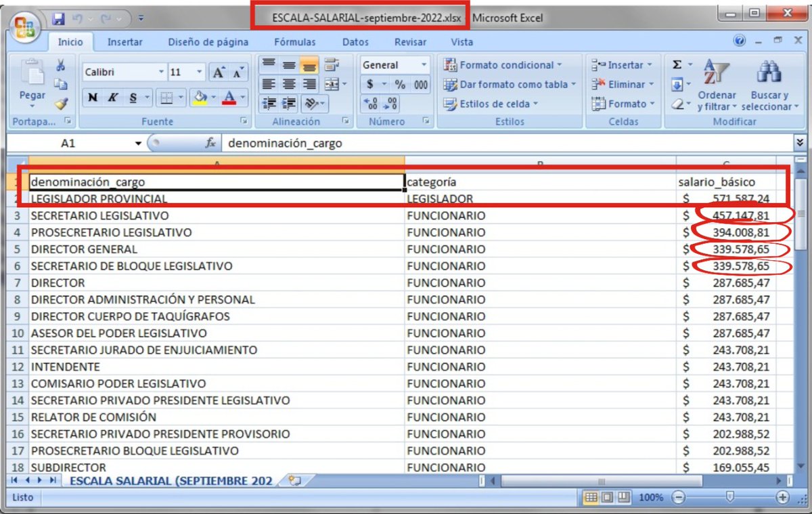Apply percent style to the cell
This screenshot has height=514, width=812.
[400, 85]
